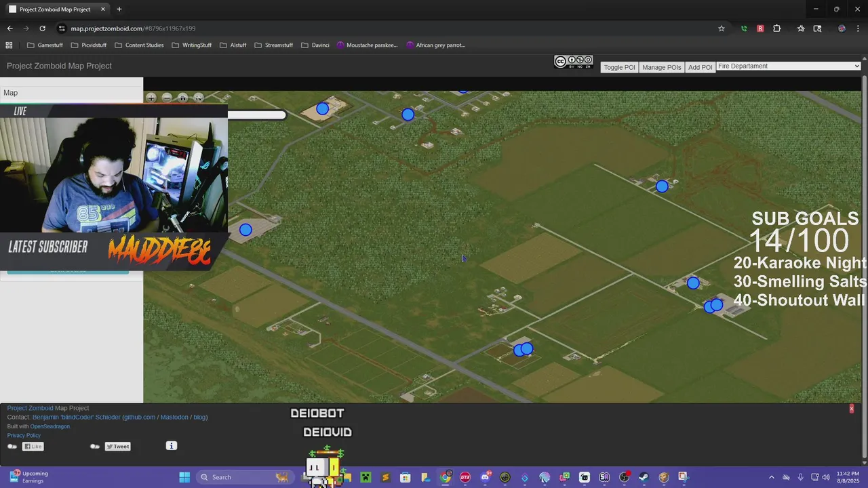Zoom in with the map plus icon
This screenshot has width=868, height=488.
click(x=151, y=98)
